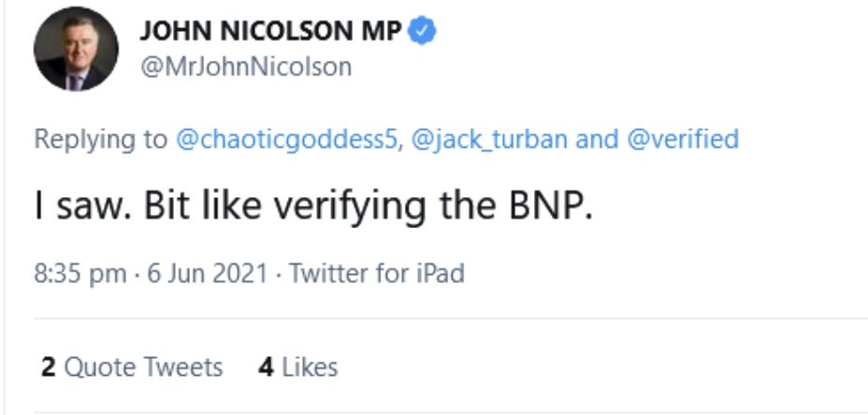Click the blue verified checkmark badge
868x415 pixels.
[x=424, y=31]
